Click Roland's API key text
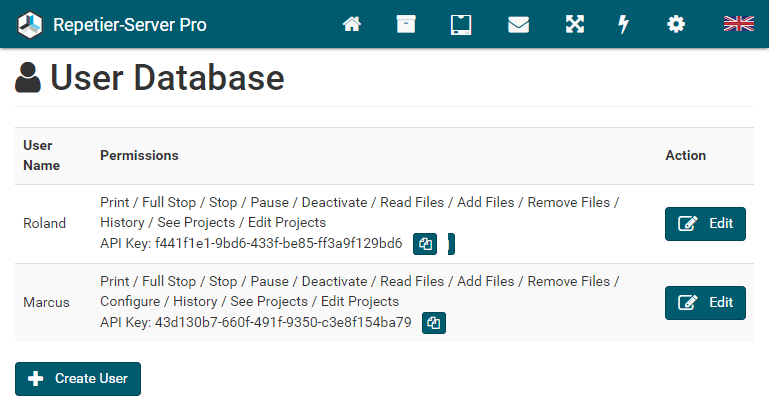Image resolution: width=769 pixels, height=404 pixels. click(278, 244)
